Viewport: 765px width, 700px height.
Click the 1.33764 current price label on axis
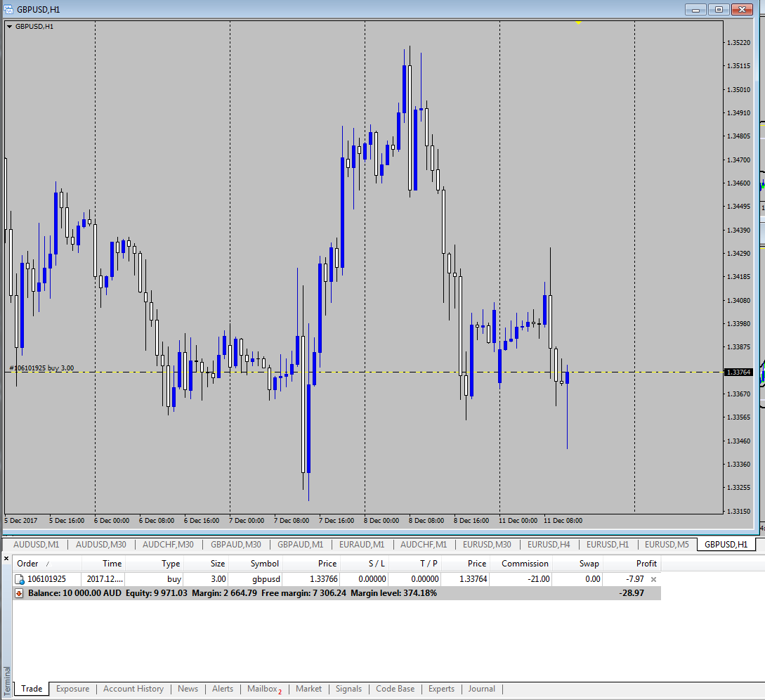coord(738,372)
